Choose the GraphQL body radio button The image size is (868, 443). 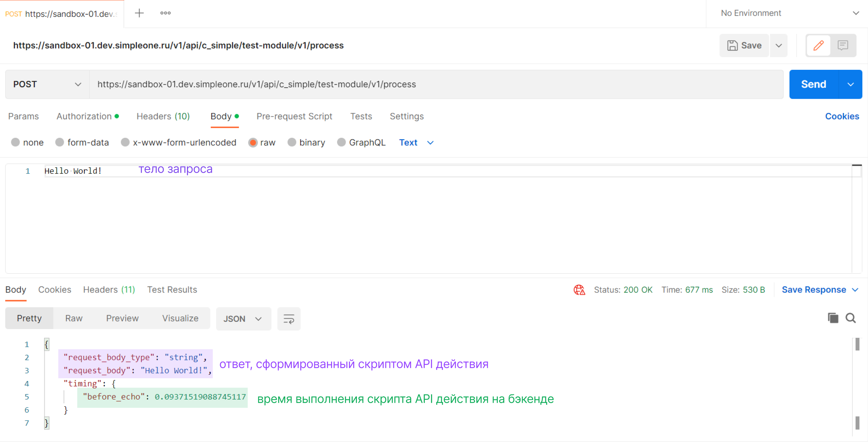(341, 143)
